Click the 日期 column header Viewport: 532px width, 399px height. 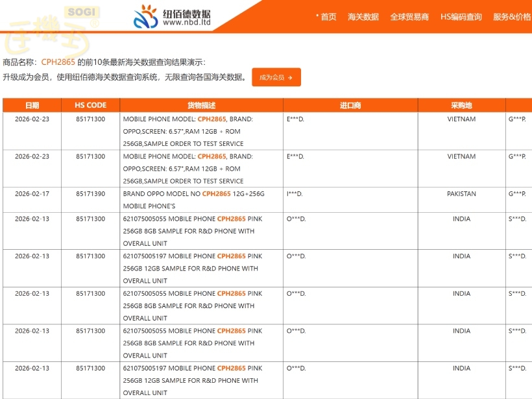(32, 105)
